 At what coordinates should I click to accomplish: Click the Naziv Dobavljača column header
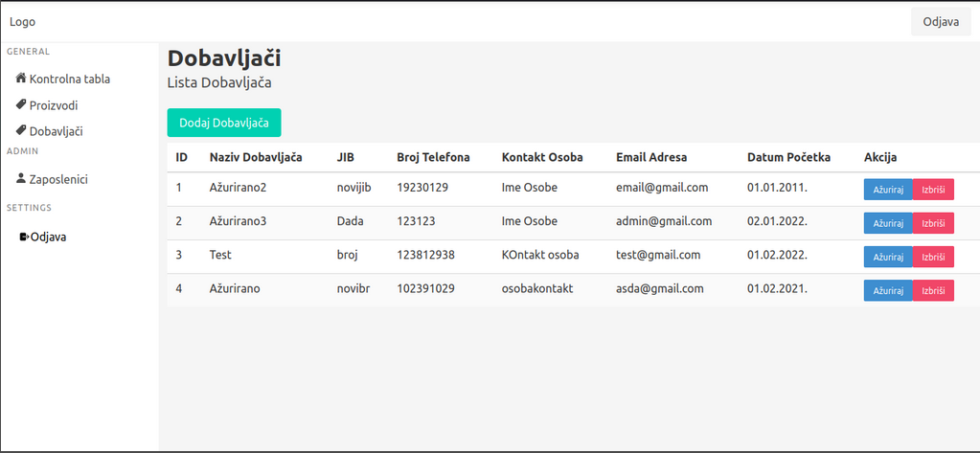click(x=256, y=157)
